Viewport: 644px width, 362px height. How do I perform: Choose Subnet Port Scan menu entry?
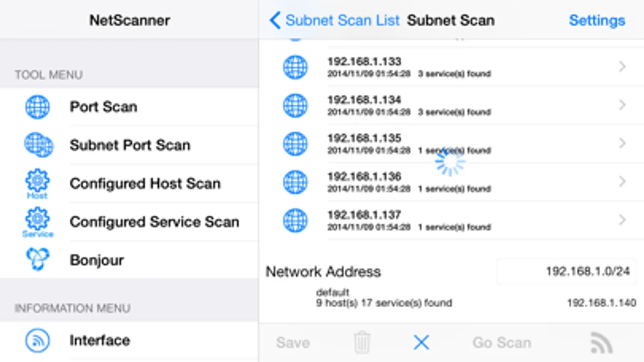pos(129,145)
